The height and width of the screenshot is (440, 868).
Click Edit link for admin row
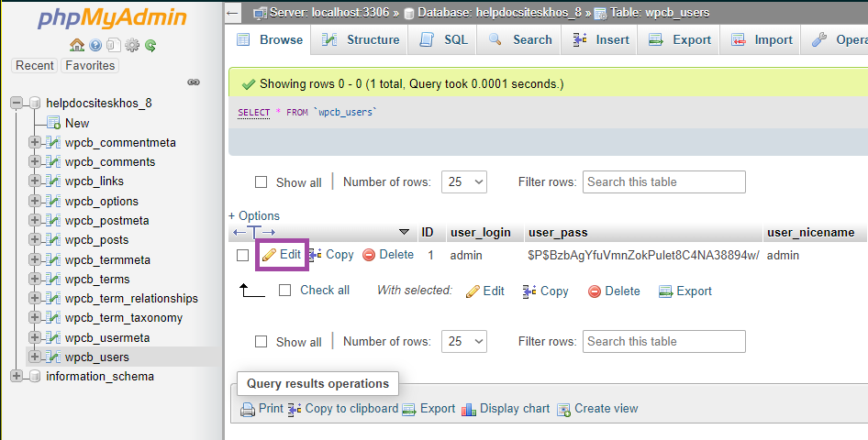click(282, 254)
